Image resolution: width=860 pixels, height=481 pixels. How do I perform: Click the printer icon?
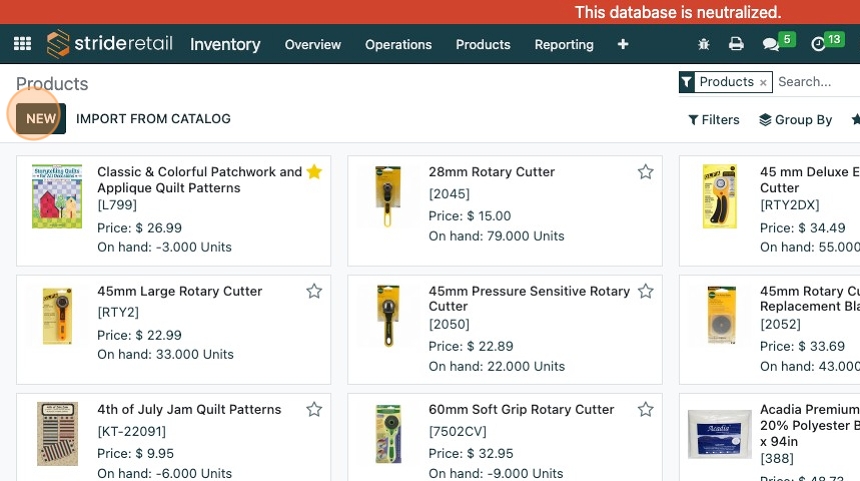pyautogui.click(x=736, y=44)
